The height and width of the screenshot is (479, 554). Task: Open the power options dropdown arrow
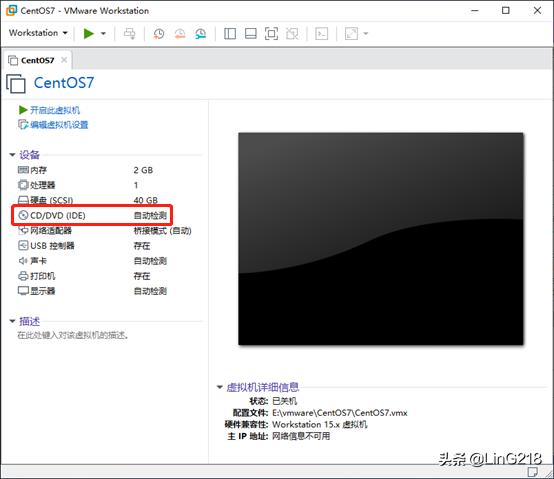pyautogui.click(x=103, y=34)
